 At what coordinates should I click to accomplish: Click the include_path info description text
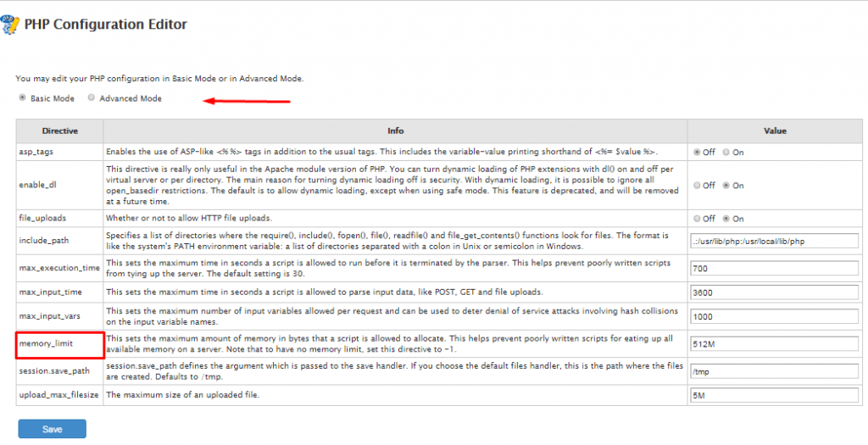tap(387, 242)
